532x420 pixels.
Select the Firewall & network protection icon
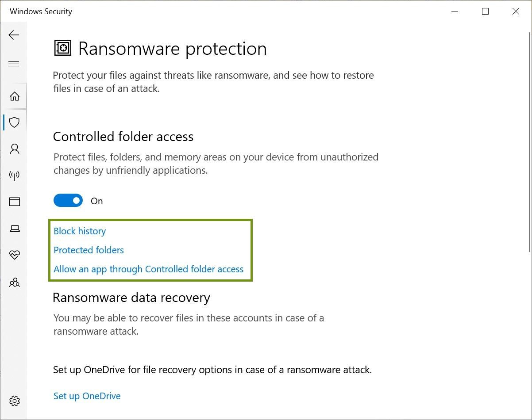point(14,175)
